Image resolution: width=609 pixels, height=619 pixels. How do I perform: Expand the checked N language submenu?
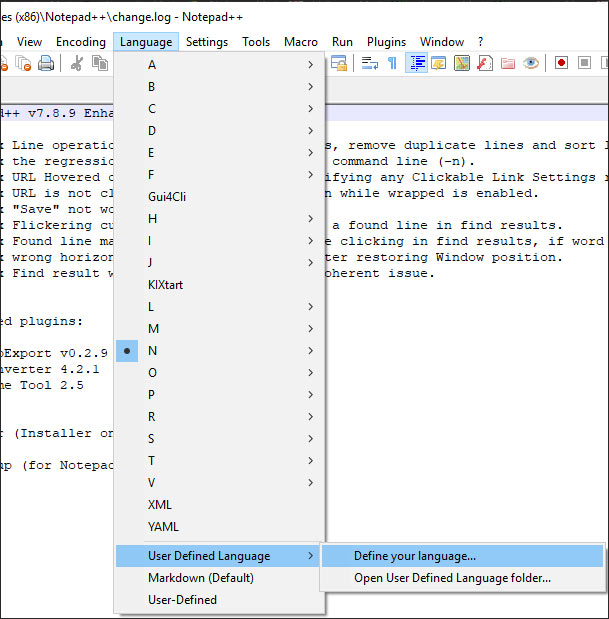click(x=219, y=351)
